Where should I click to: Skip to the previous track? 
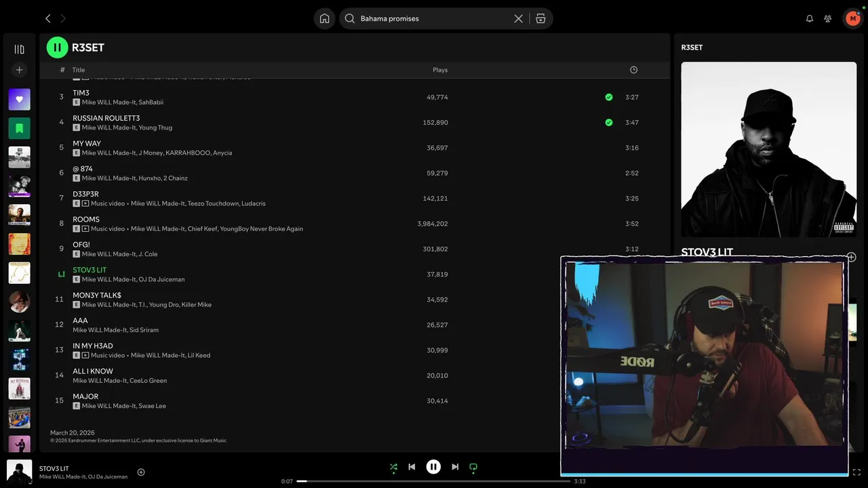point(412,467)
